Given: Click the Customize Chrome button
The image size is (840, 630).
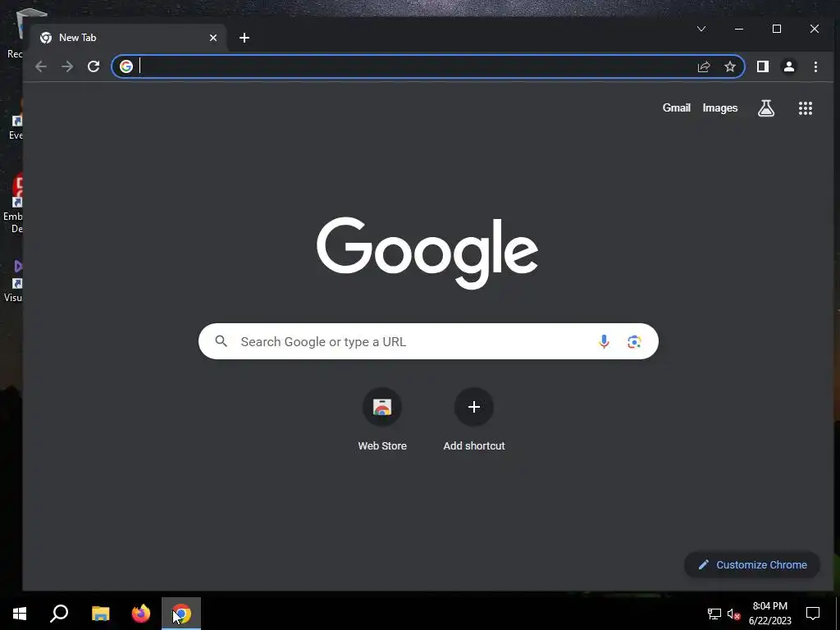Looking at the screenshot, I should (x=752, y=564).
